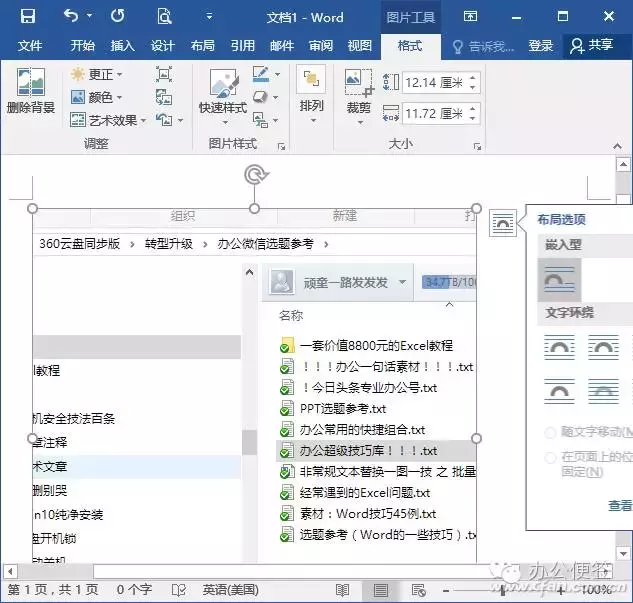The width and height of the screenshot is (633, 603).
Task: Select the 嵌入型 inline with text option
Action: pos(560,280)
